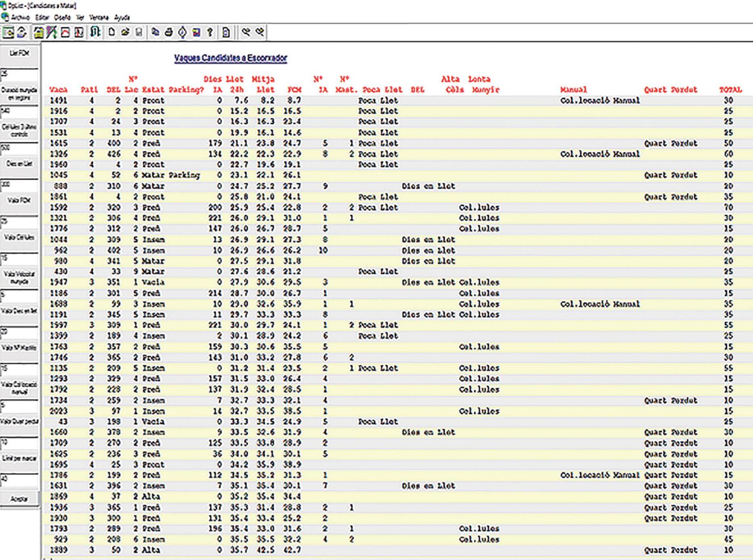Screen dimensions: 753x560
Task: Click the Límit per marcar sidebar label
Action: tap(19, 458)
